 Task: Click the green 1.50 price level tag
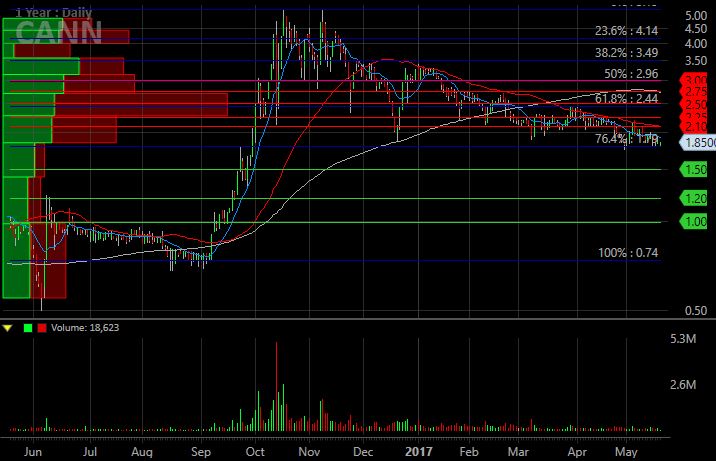pyautogui.click(x=694, y=170)
